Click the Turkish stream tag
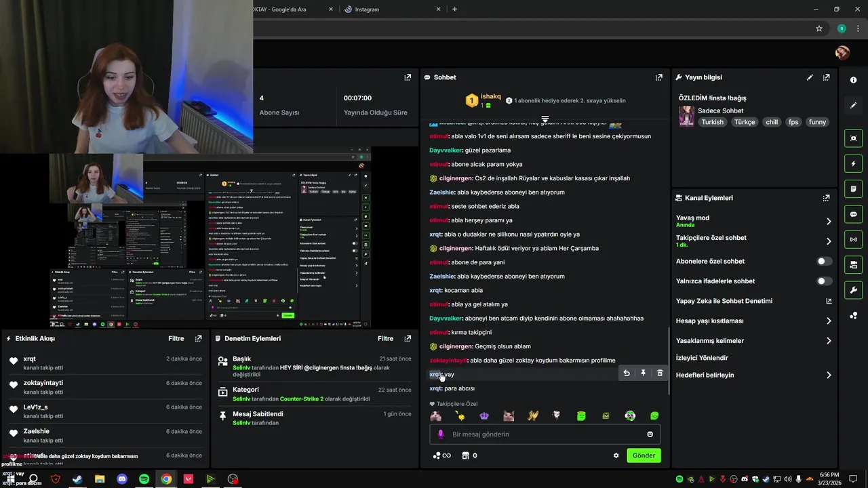 click(713, 122)
